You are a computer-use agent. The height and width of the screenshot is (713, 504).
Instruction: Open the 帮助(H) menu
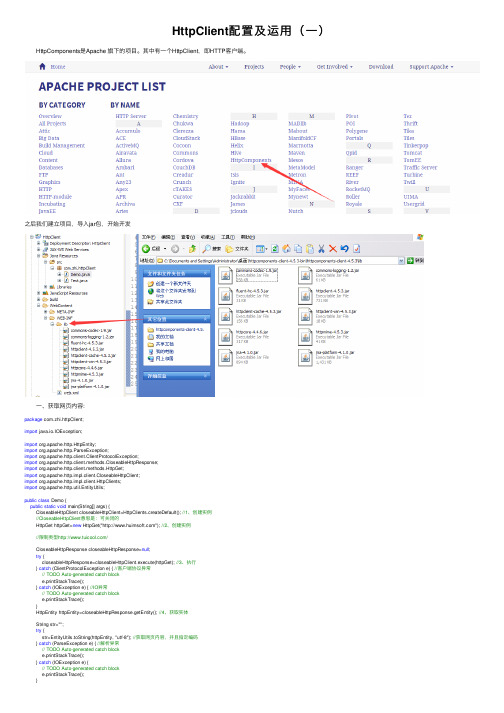[248, 237]
